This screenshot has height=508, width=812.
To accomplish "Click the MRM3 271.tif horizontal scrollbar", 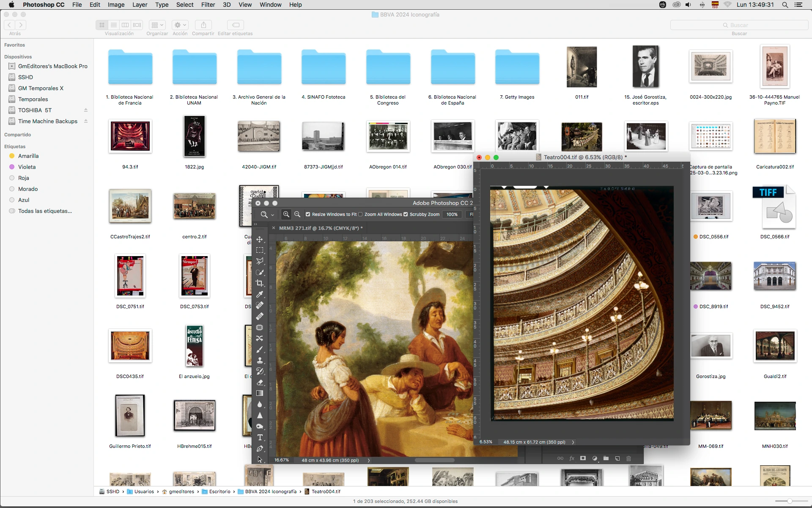I will 434,460.
